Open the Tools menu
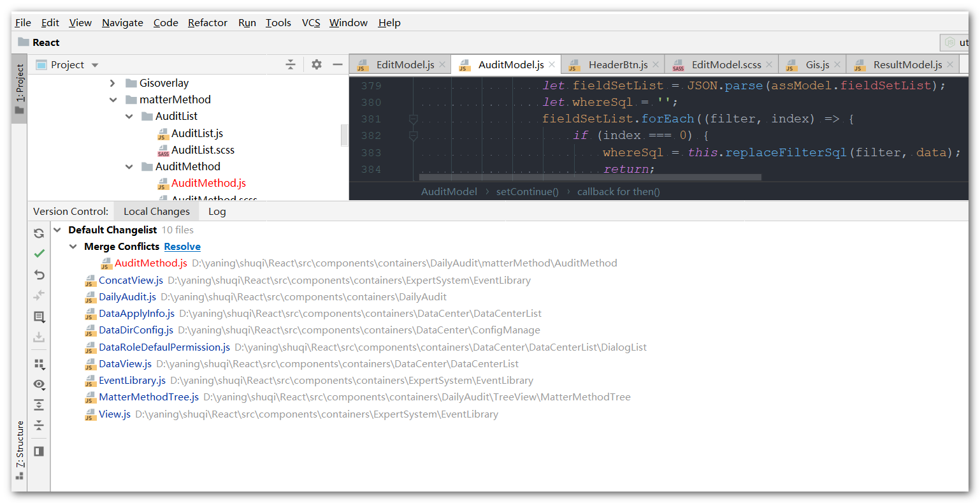 click(x=278, y=22)
